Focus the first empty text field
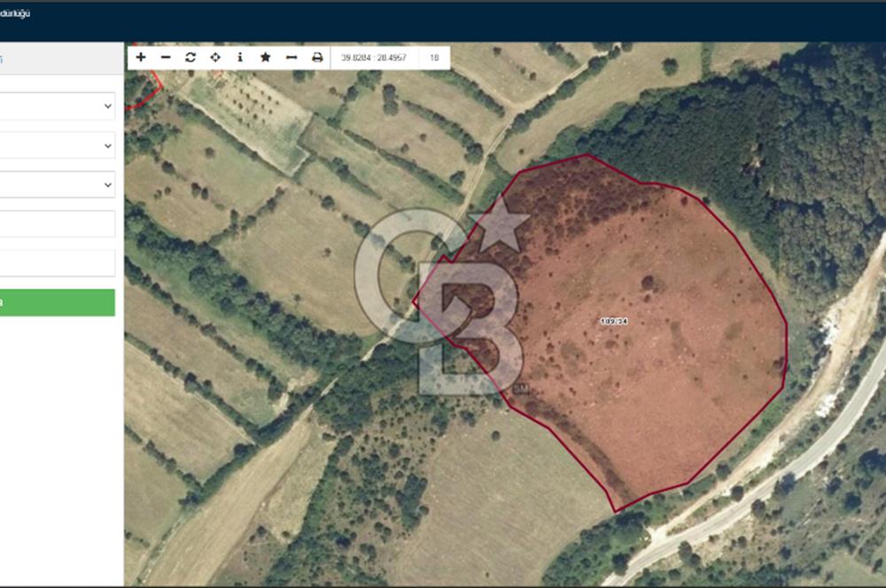 tap(58, 224)
